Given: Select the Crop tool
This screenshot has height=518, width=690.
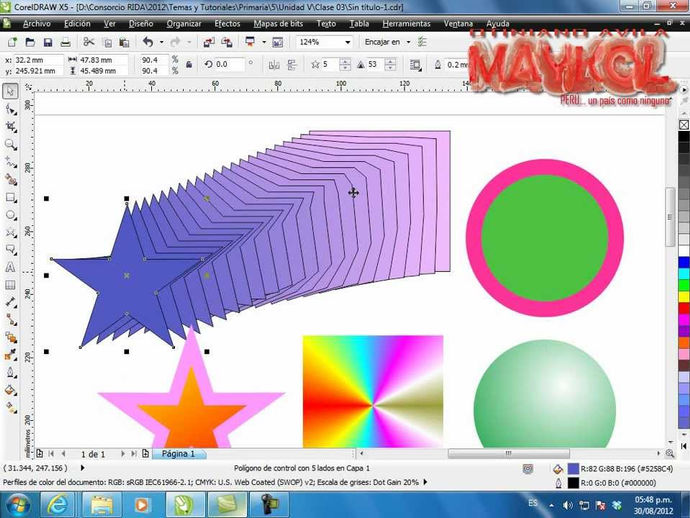Looking at the screenshot, I should (x=11, y=127).
